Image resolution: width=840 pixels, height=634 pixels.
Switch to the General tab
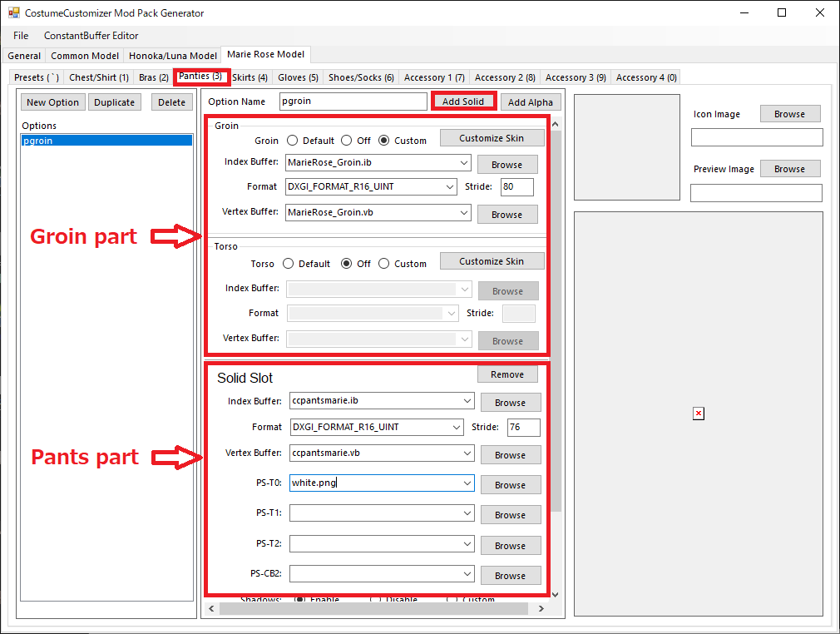click(x=24, y=56)
